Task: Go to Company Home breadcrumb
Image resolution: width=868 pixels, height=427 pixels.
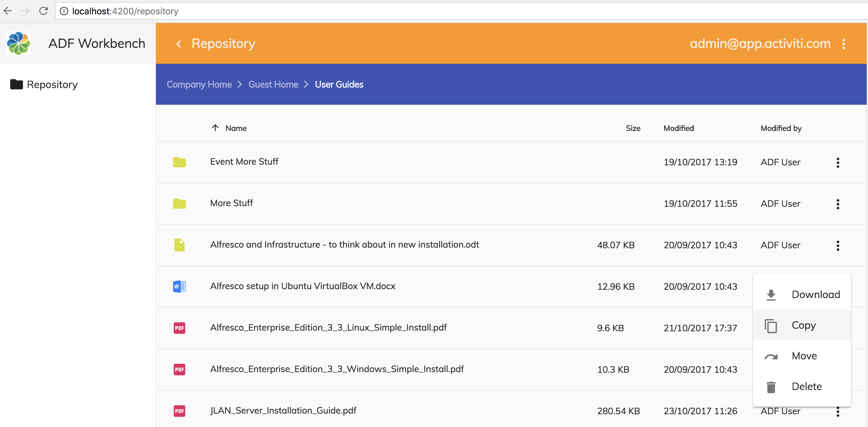Action: (199, 84)
